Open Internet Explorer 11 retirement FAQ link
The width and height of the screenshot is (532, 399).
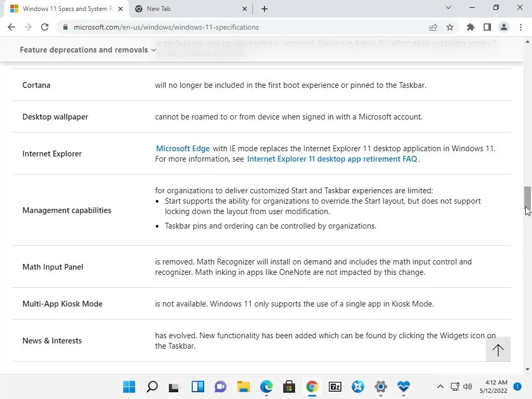click(332, 159)
